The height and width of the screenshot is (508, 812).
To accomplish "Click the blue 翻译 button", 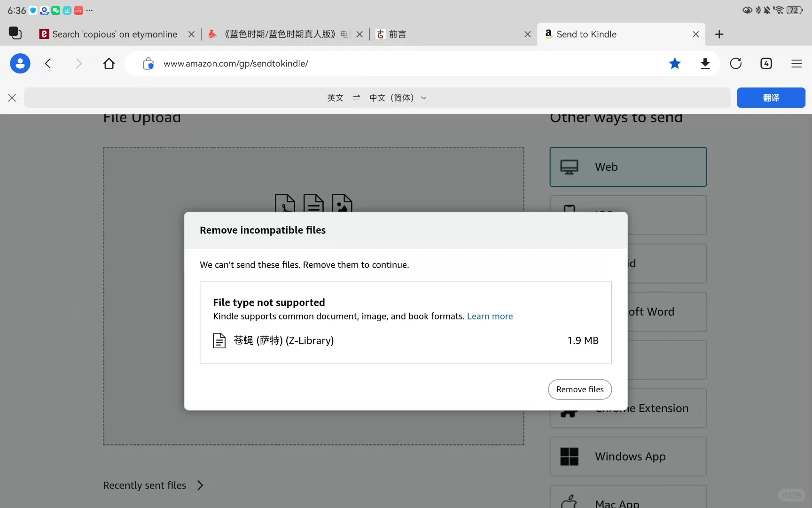I will click(771, 97).
